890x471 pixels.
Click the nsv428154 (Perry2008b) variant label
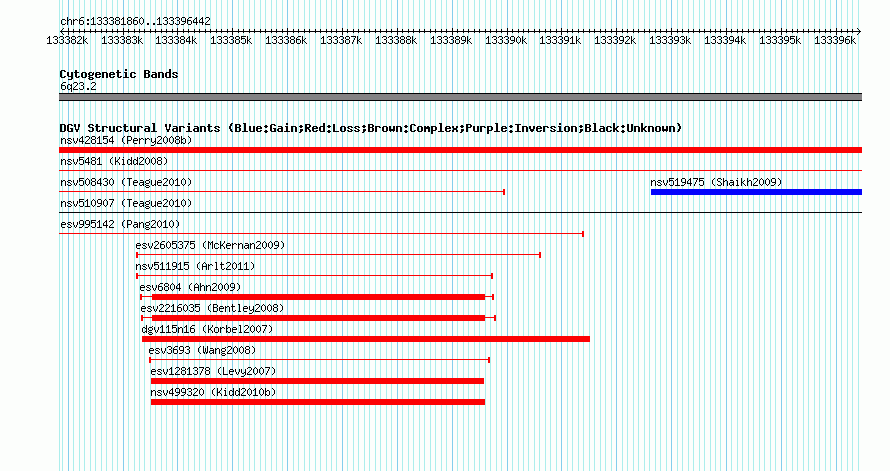click(126, 140)
